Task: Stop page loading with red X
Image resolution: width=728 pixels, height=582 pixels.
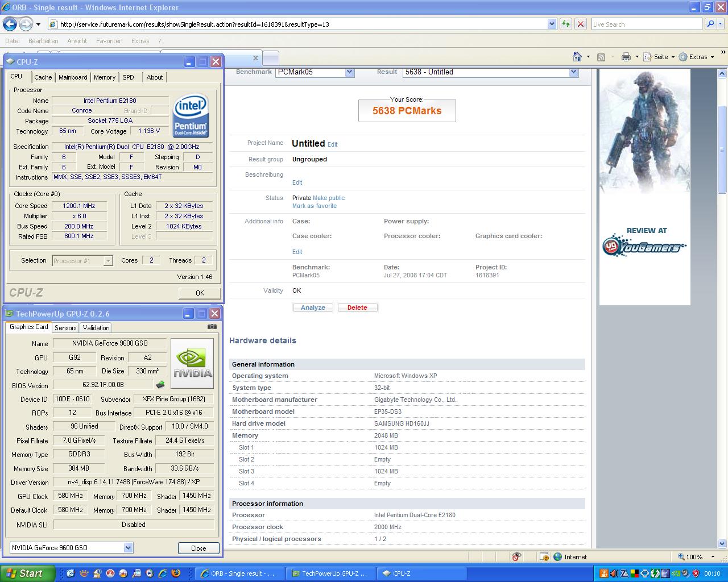Action: tap(581, 24)
